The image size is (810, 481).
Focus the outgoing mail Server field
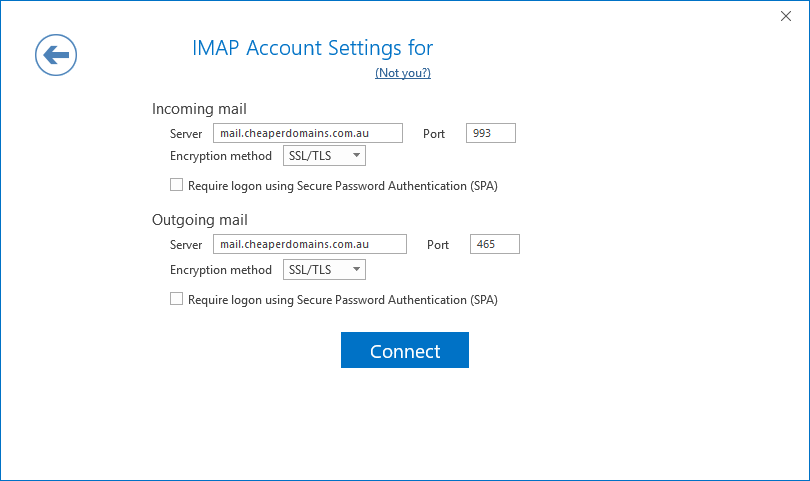coord(310,244)
